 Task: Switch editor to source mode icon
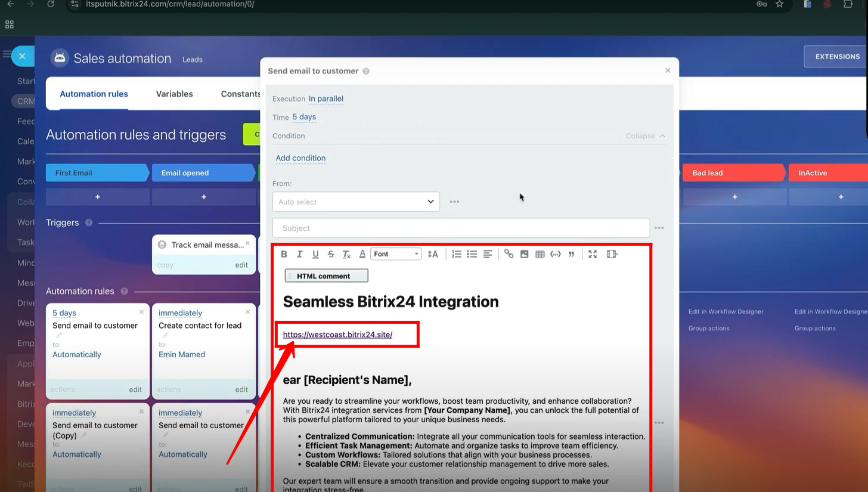612,254
